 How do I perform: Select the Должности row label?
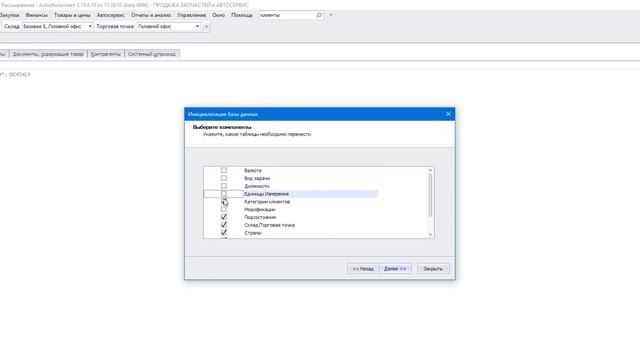[257, 186]
